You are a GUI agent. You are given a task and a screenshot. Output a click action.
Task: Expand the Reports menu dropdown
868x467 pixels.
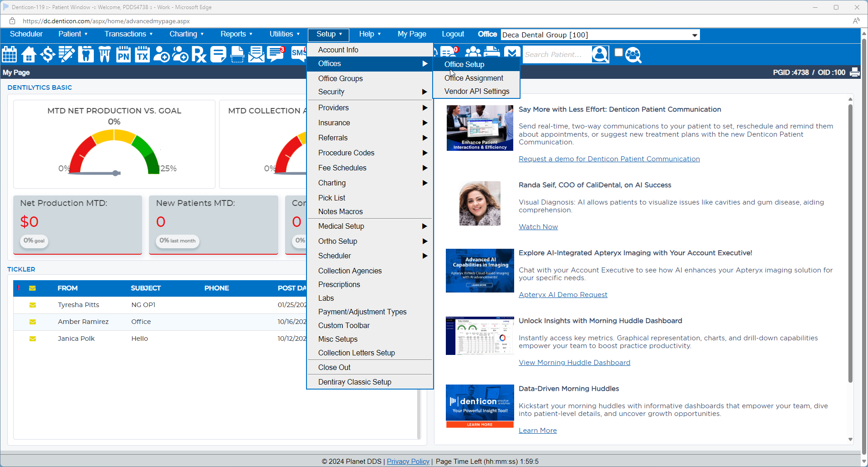coord(236,34)
